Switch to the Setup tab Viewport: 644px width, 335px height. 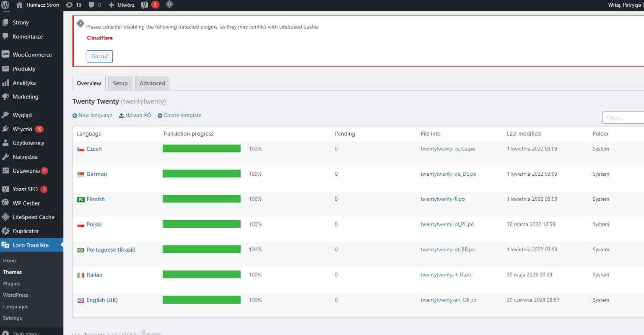click(x=120, y=83)
